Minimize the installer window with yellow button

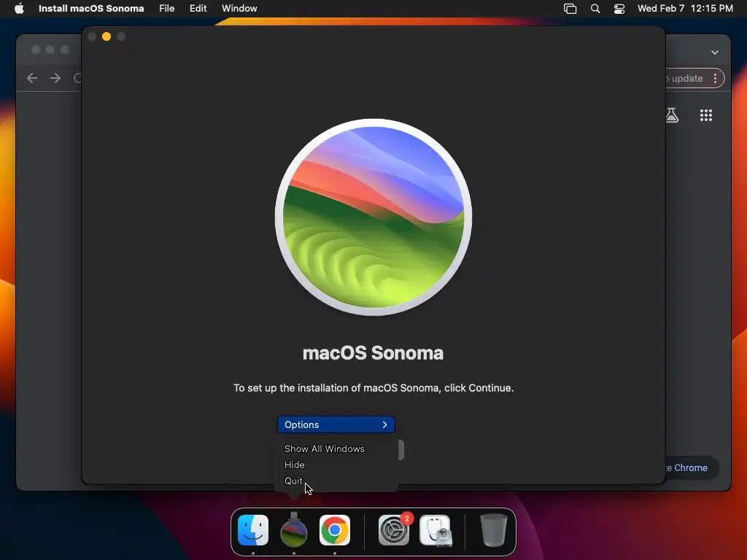click(x=107, y=36)
